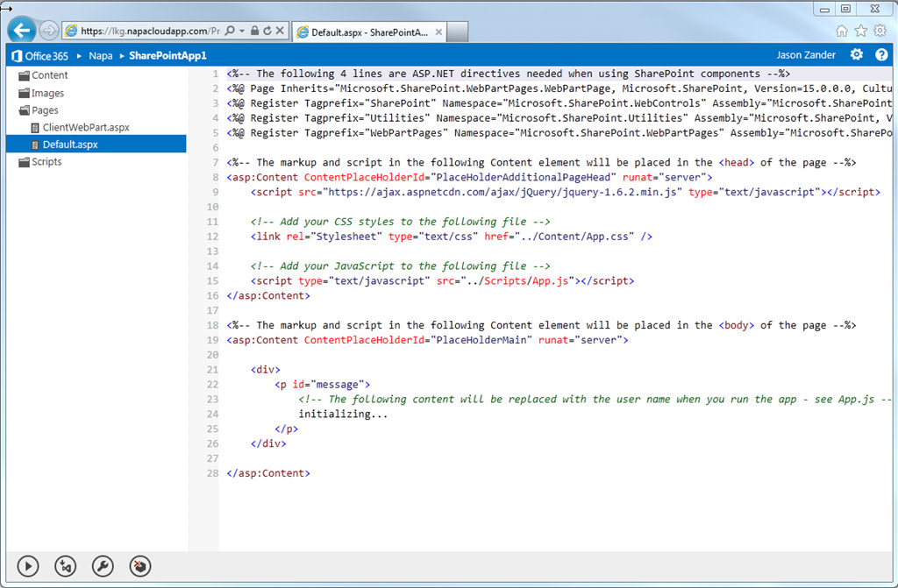The width and height of the screenshot is (898, 588).
Task: Click the Images folder icon
Action: [x=24, y=93]
